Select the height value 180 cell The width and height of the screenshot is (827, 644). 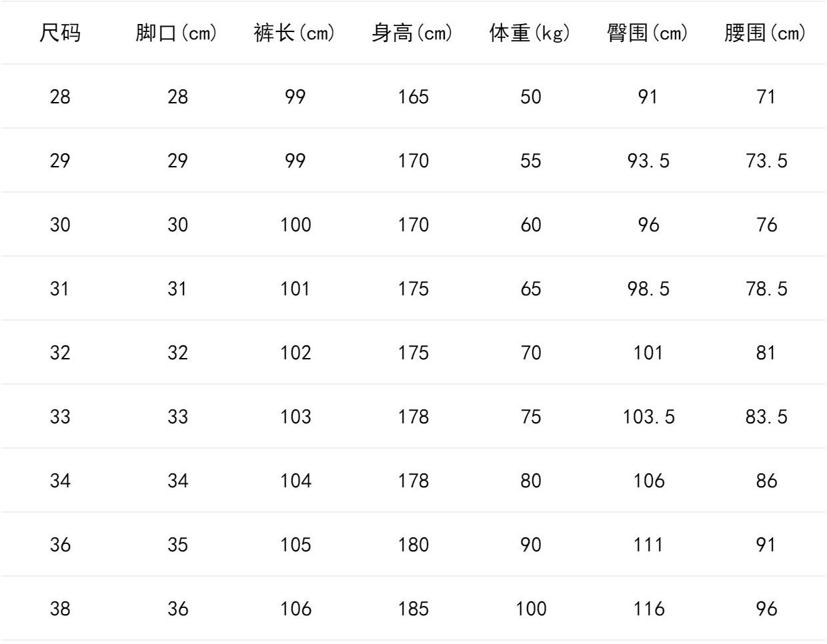coord(413,545)
